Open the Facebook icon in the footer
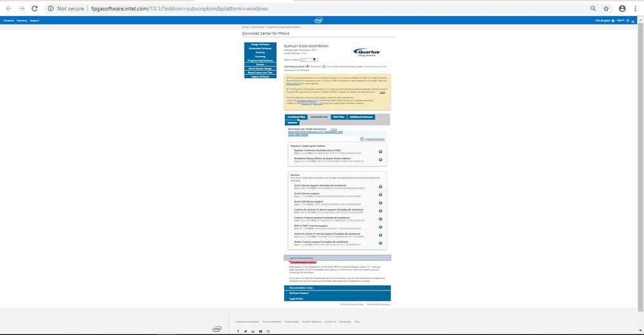Image resolution: width=644 pixels, height=335 pixels. coord(238,331)
